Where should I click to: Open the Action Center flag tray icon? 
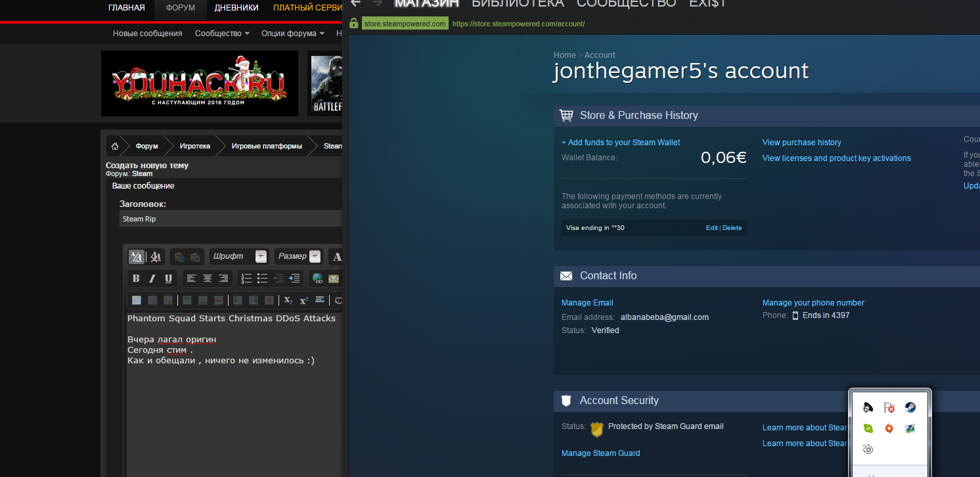(889, 407)
